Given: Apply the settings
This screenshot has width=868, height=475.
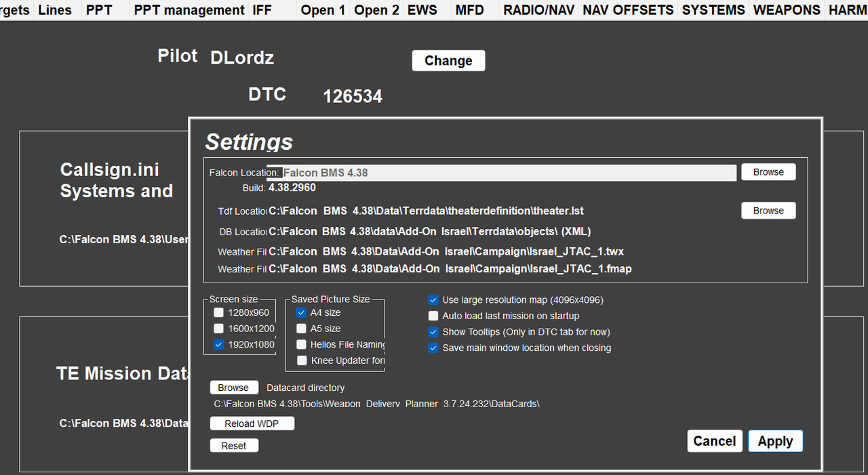Looking at the screenshot, I should [776, 441].
